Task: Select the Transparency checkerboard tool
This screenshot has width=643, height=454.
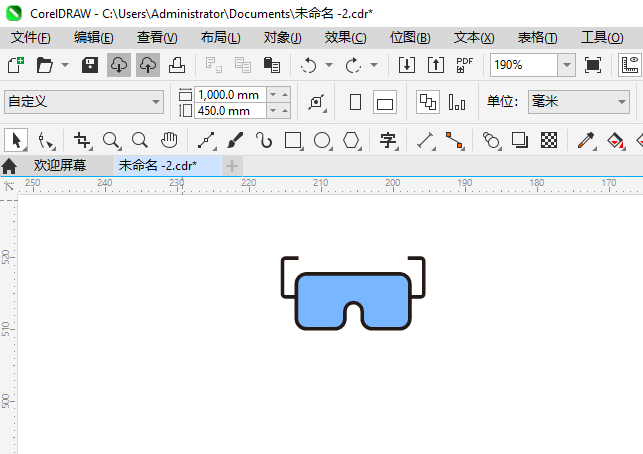Action: click(549, 140)
